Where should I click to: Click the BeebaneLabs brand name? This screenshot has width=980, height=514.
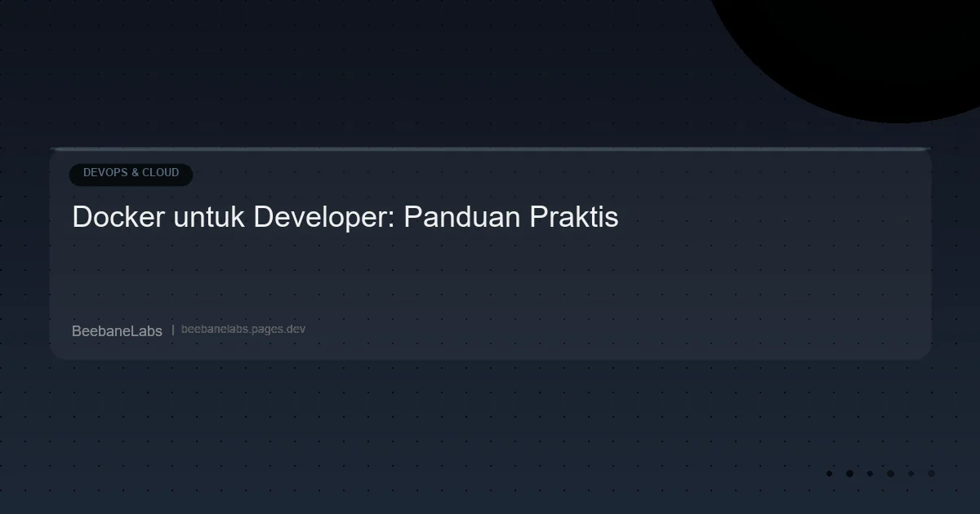(117, 330)
